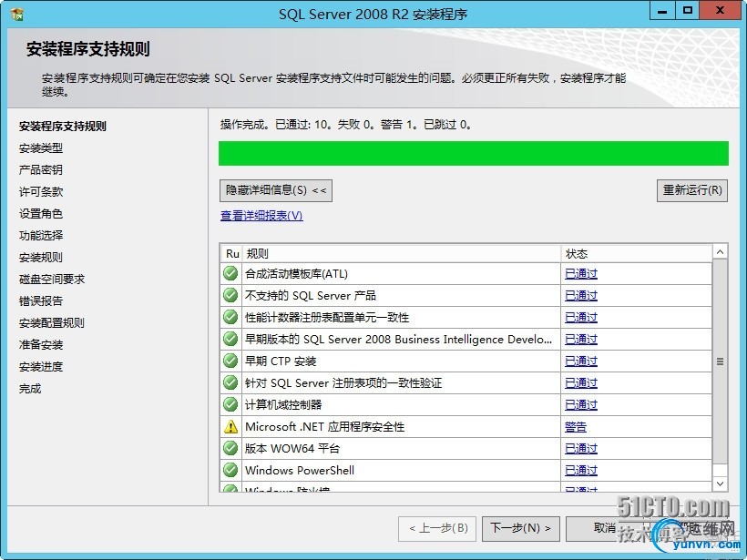
Task: Select rule name Microsoft .NET 应用程序安全性
Action: click(325, 427)
